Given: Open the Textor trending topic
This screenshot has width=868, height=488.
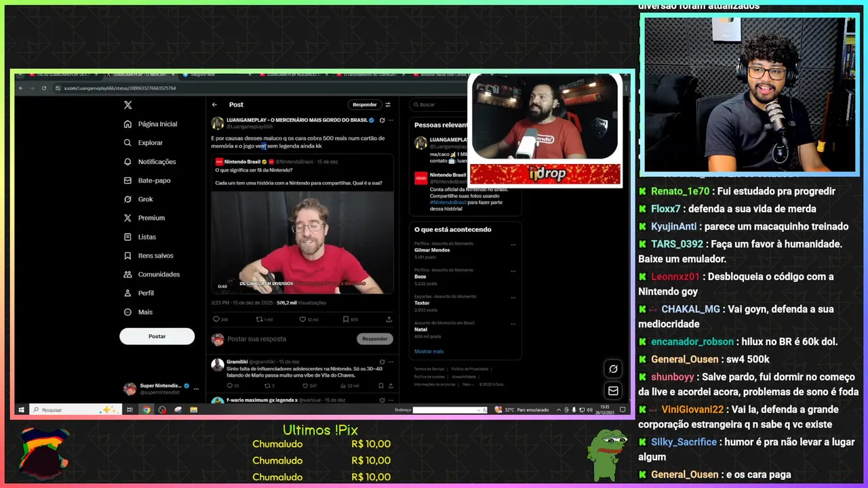Looking at the screenshot, I should point(422,303).
